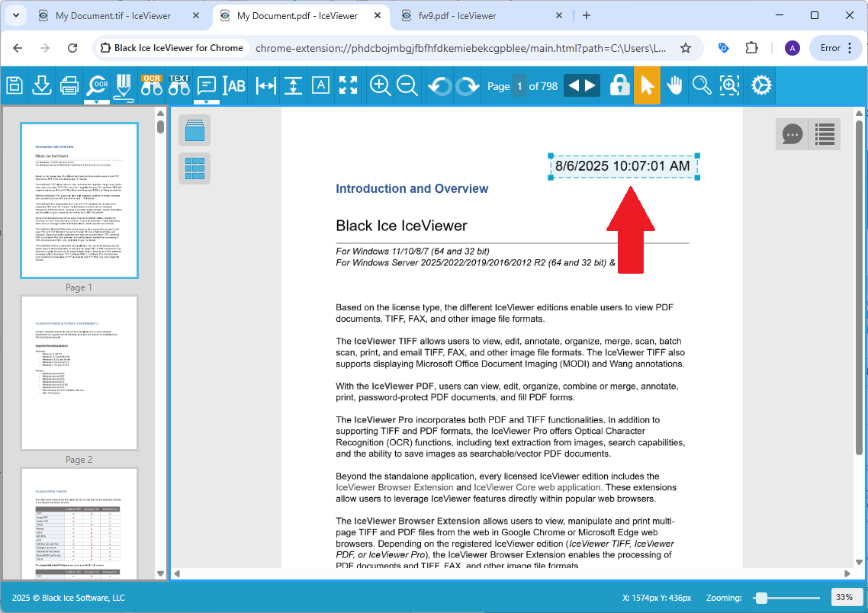Viewport: 868px width, 613px height.
Task: Select the Page 1 thumbnail
Action: pos(79,201)
